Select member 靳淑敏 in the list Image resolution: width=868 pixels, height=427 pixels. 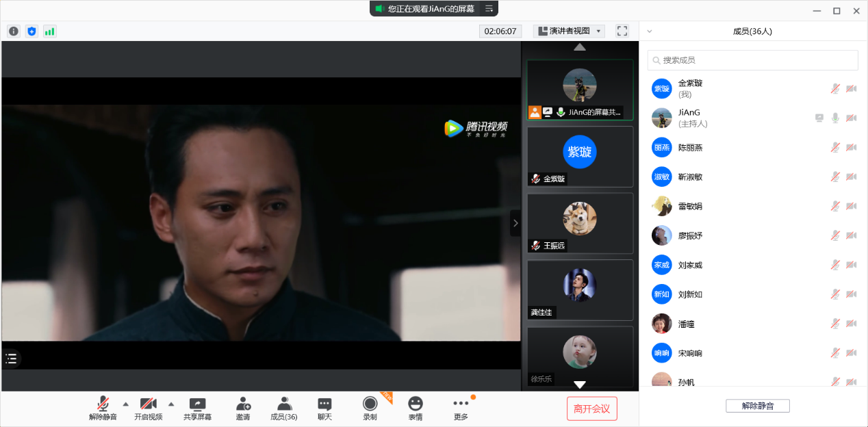coord(753,177)
